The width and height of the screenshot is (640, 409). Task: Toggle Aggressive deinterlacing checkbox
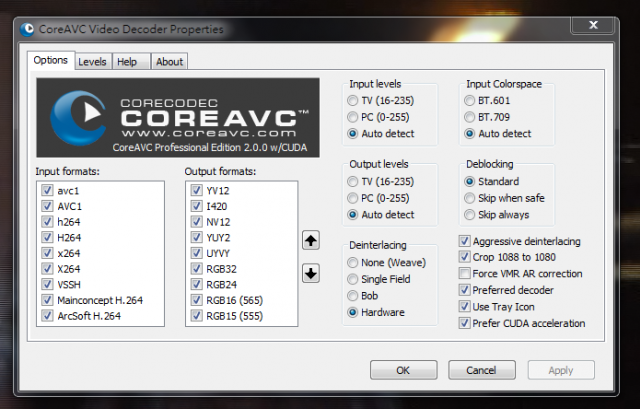pos(464,241)
